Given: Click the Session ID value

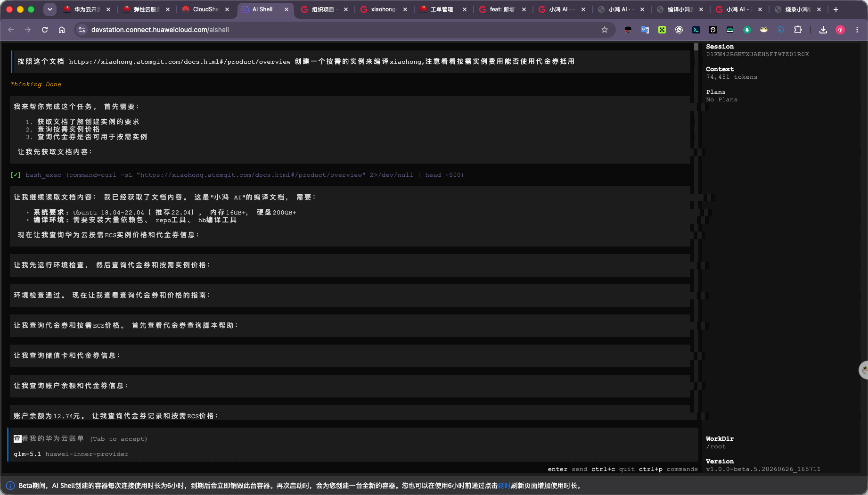Looking at the screenshot, I should [757, 54].
